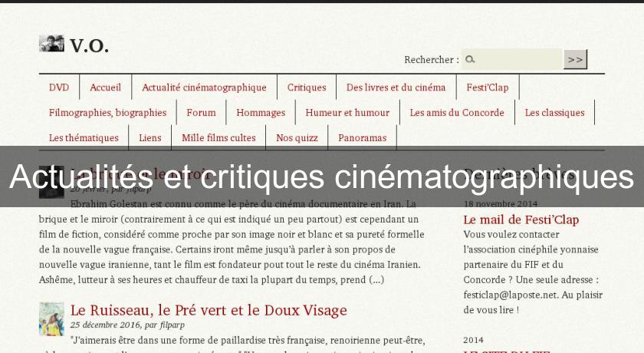
Task: Select the Critiques menu item
Action: point(307,87)
